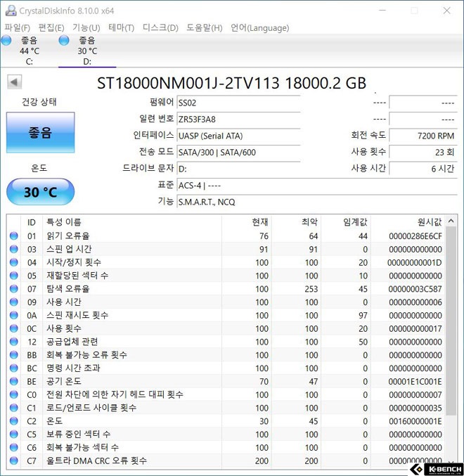Click the rotation speed value 7200 RPM
Viewport: 464px width, 476px height.
point(423,136)
